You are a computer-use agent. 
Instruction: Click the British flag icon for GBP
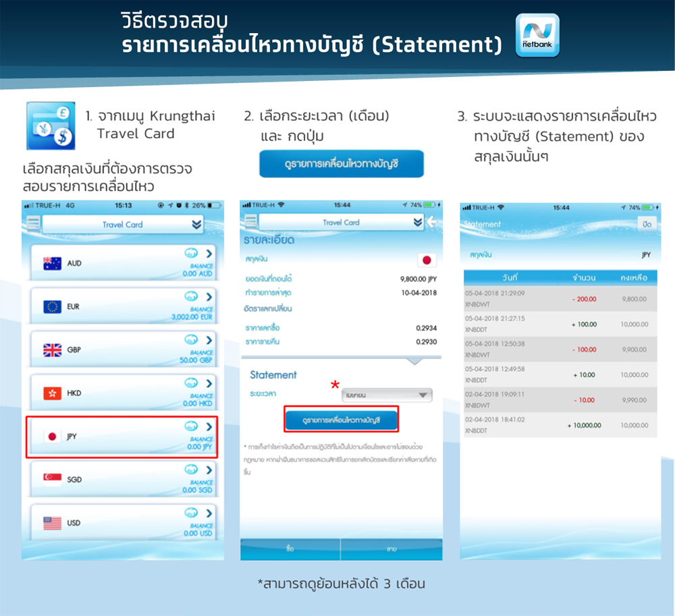click(x=52, y=350)
